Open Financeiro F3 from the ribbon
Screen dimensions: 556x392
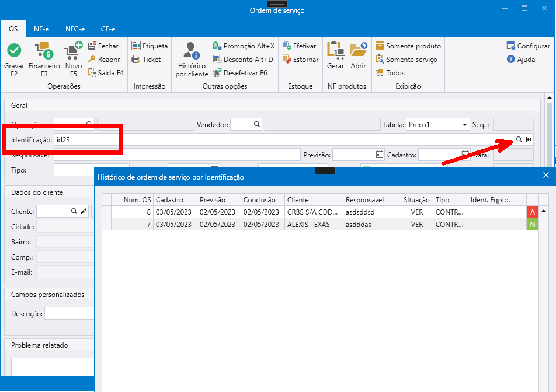coord(44,52)
